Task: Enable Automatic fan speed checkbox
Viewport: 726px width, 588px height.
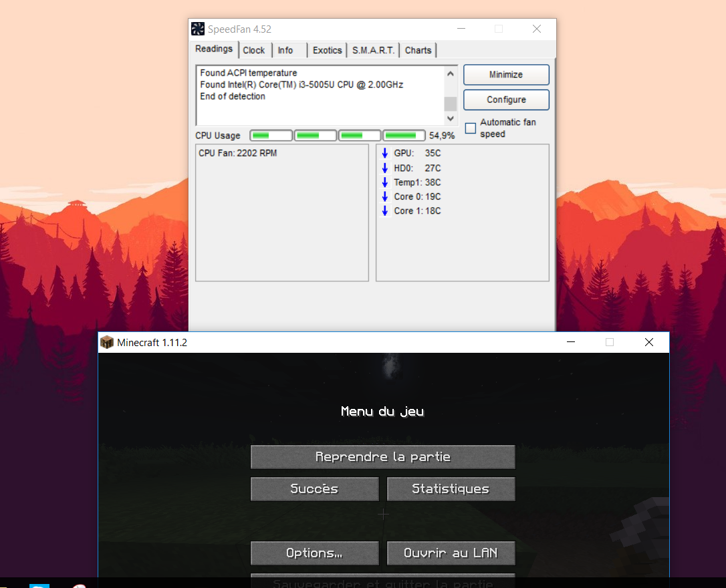Action: 471,128
